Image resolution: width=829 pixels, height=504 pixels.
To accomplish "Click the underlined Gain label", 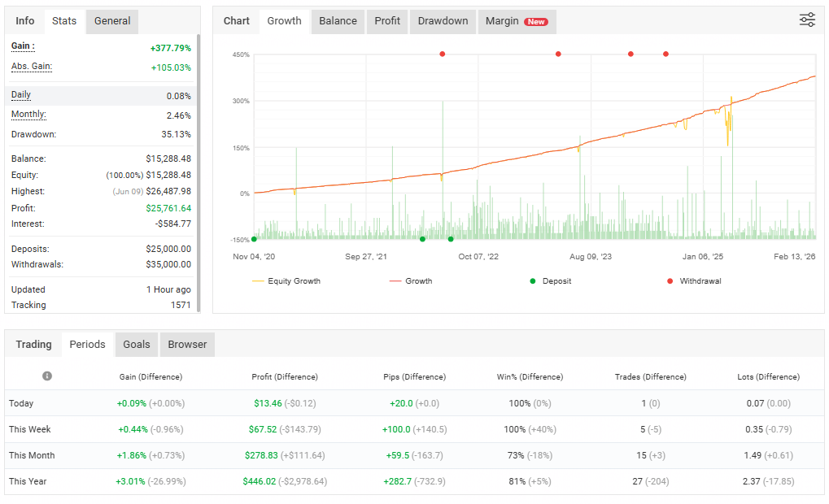I will (x=23, y=46).
